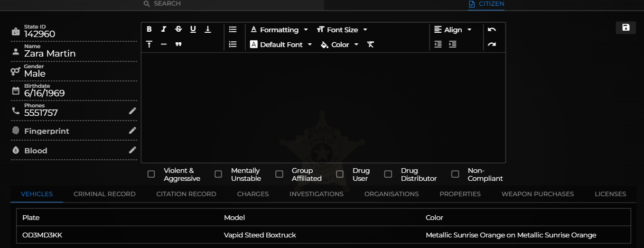
Task: Switch to the Charges tab
Action: (x=253, y=194)
